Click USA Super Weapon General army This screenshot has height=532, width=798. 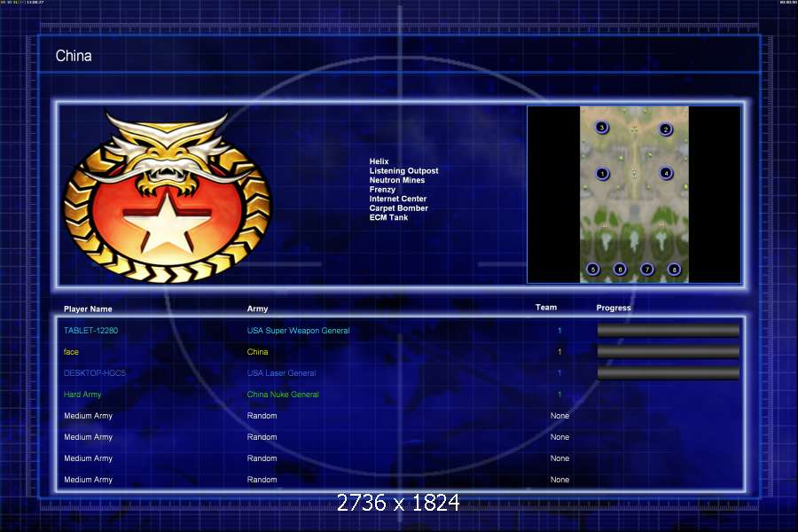(298, 331)
